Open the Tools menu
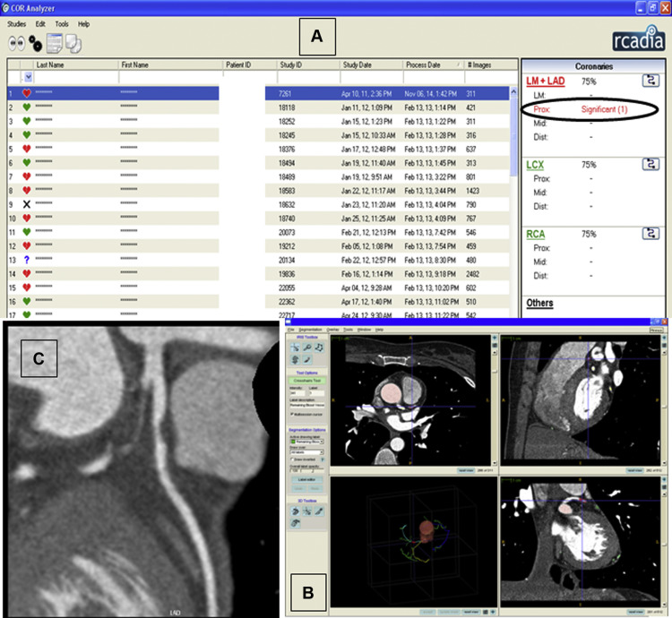This screenshot has width=672, height=618. pos(61,22)
